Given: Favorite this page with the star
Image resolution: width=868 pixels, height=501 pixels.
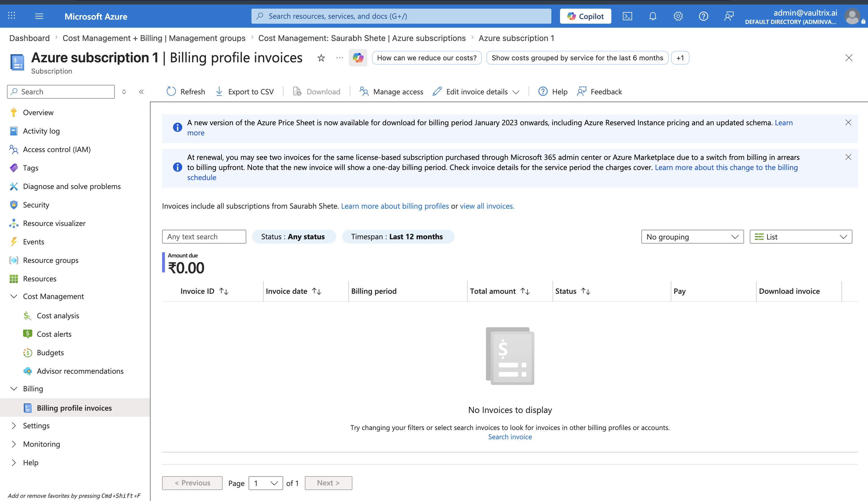Looking at the screenshot, I should pyautogui.click(x=321, y=58).
